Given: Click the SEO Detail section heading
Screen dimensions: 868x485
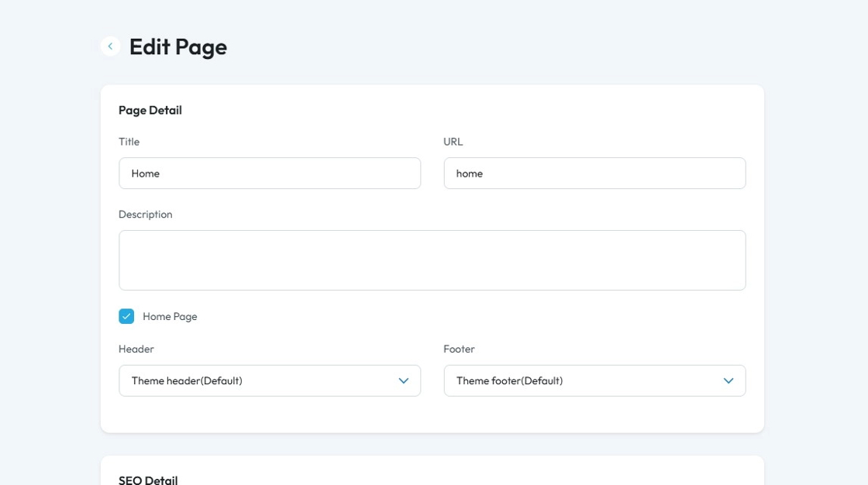Looking at the screenshot, I should [x=148, y=480].
